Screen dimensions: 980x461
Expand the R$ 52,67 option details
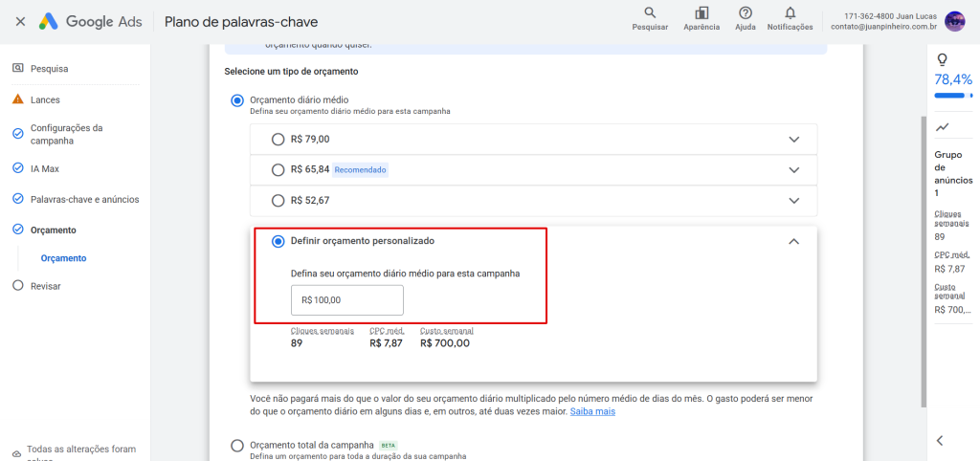point(794,201)
